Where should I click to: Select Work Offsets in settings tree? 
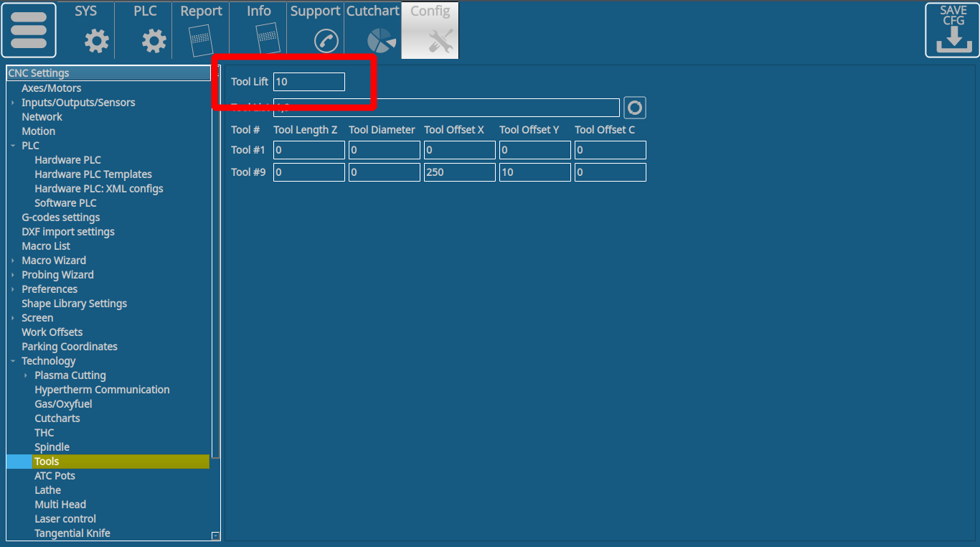point(52,332)
